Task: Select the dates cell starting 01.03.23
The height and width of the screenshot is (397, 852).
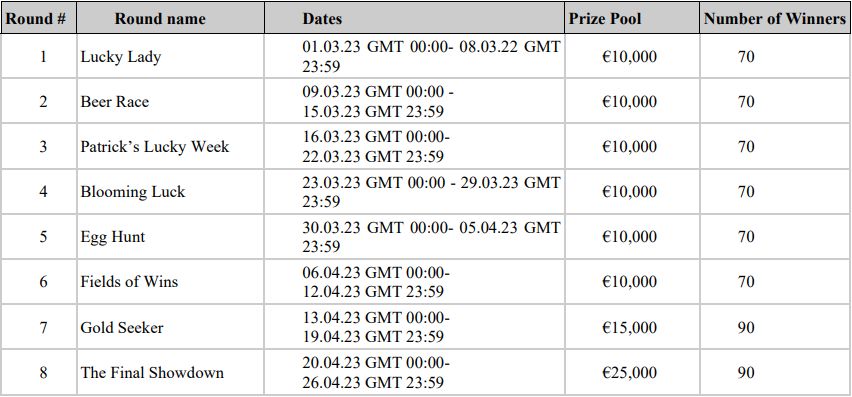Action: pyautogui.click(x=415, y=56)
